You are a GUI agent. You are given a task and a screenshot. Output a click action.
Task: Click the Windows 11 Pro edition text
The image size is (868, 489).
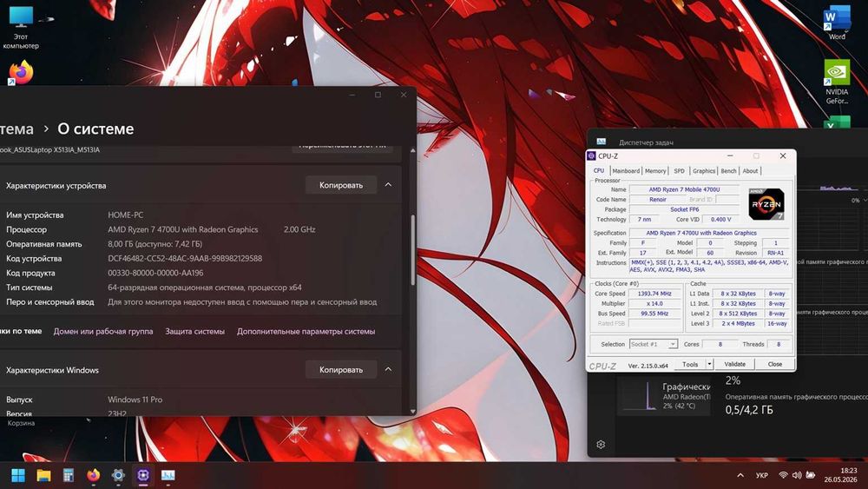(x=135, y=400)
